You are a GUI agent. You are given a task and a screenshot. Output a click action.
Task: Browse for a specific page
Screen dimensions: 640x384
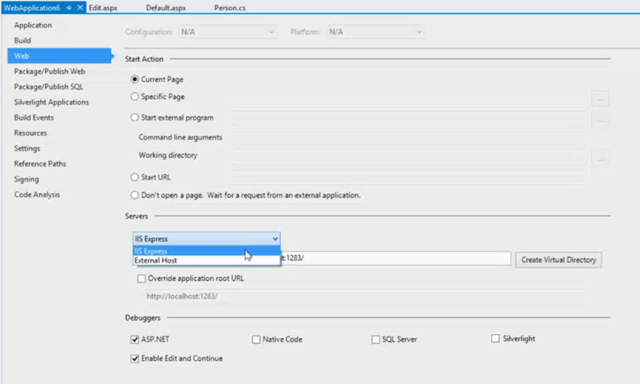click(x=600, y=99)
